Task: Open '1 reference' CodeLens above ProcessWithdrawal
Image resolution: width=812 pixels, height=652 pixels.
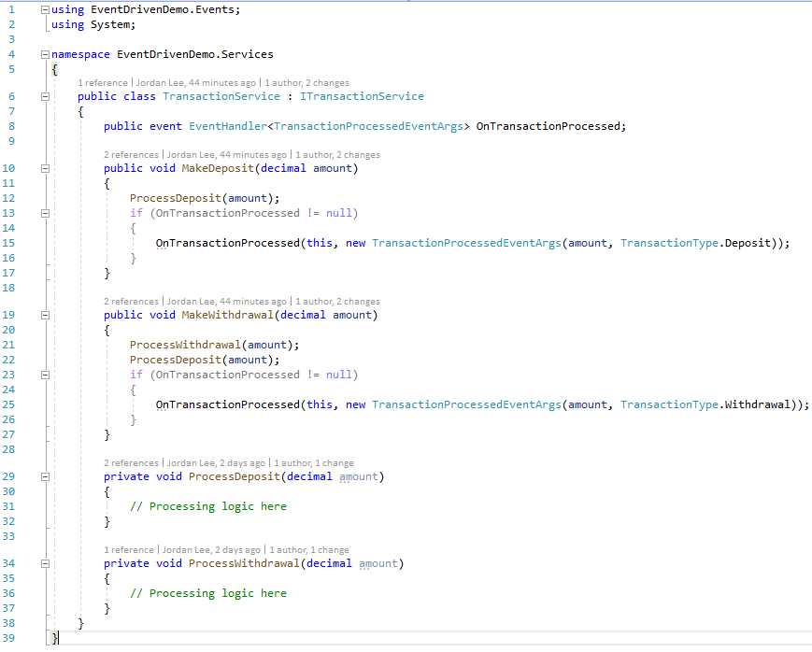Action: coord(128,550)
